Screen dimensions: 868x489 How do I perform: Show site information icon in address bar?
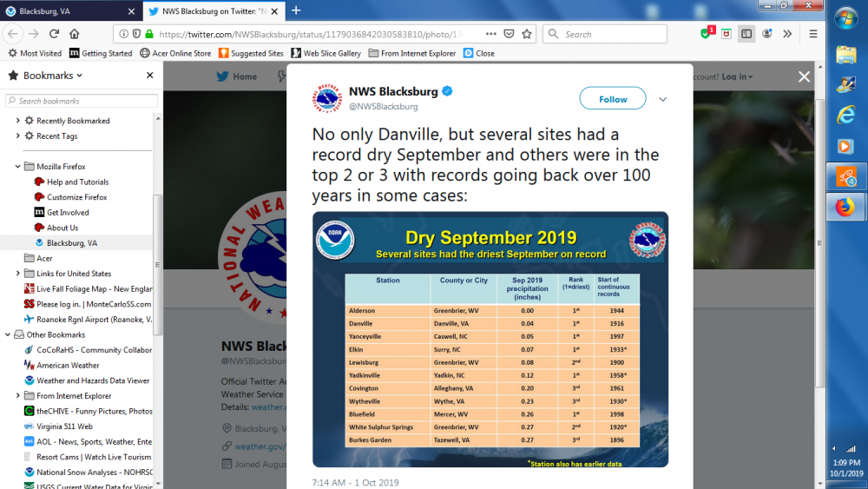pos(124,34)
